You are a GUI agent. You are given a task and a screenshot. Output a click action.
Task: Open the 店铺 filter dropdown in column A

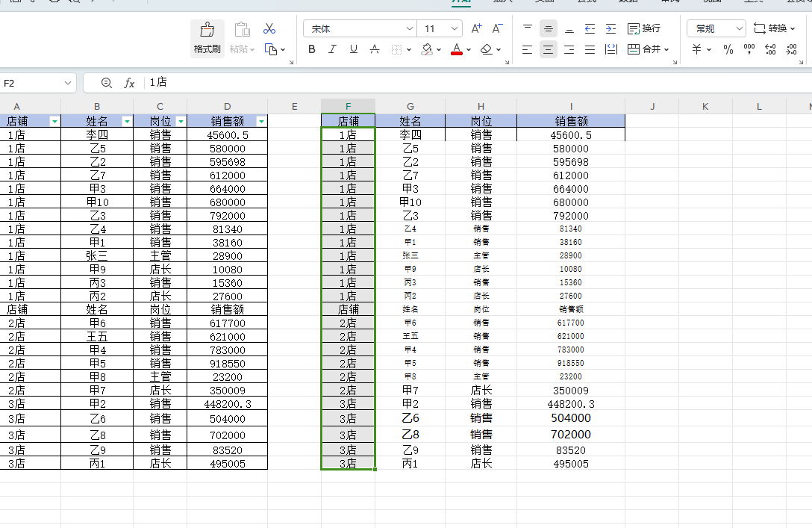click(x=54, y=121)
